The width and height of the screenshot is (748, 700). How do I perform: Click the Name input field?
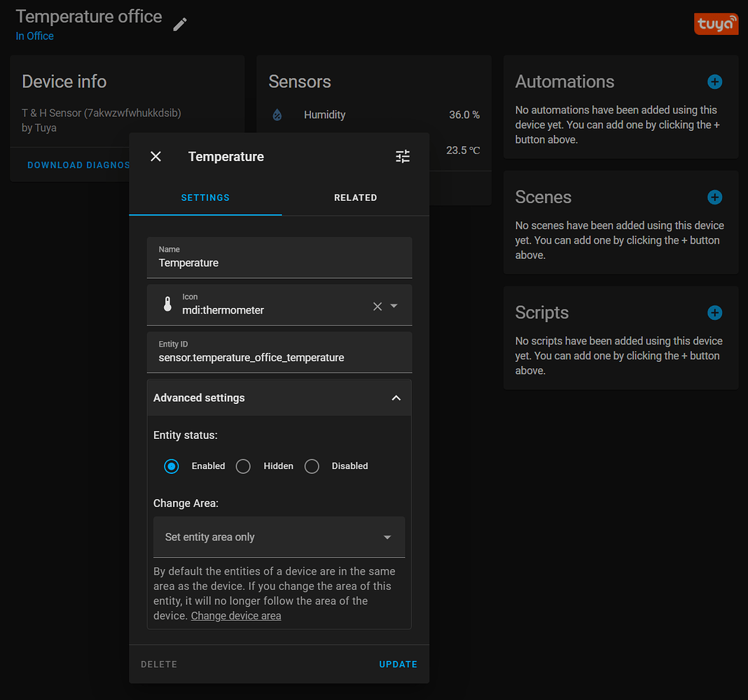coord(279,262)
